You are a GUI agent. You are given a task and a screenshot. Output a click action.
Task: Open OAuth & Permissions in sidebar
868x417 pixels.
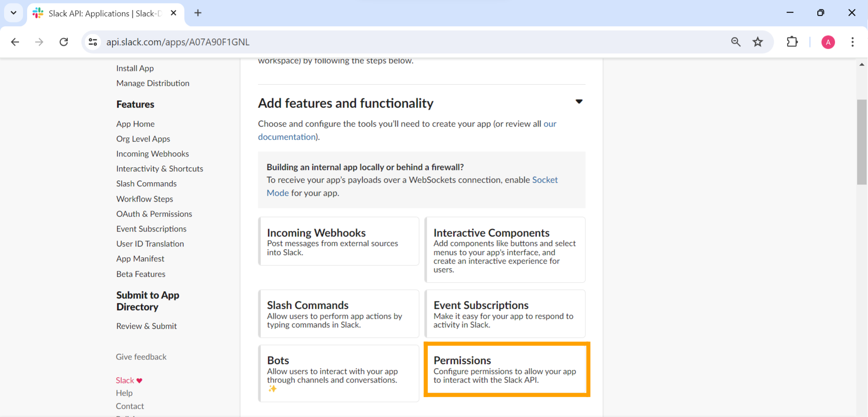[x=154, y=214]
